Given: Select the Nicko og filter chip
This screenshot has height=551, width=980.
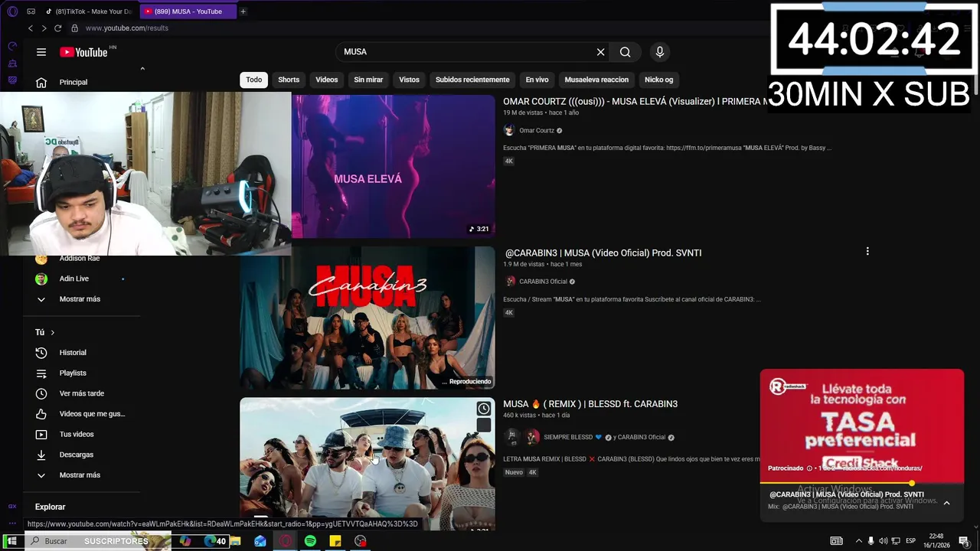Looking at the screenshot, I should pos(658,80).
